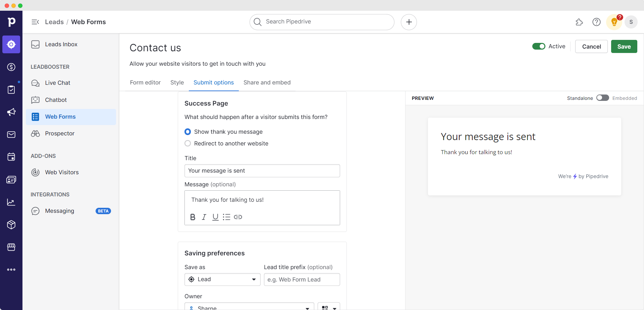
Task: Save the Contact us web form
Action: click(x=624, y=46)
